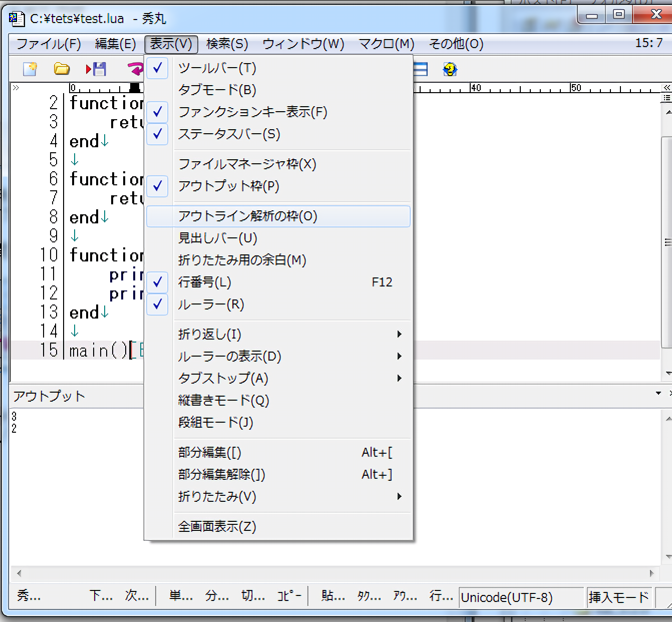Click Unicode(UTF-8) encoding in status bar
This screenshot has height=622, width=672.
tap(507, 597)
